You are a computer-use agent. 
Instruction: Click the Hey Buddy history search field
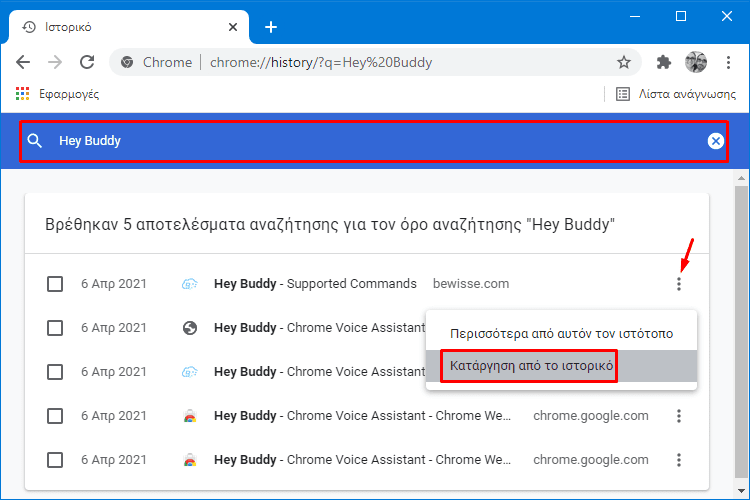pos(373,141)
